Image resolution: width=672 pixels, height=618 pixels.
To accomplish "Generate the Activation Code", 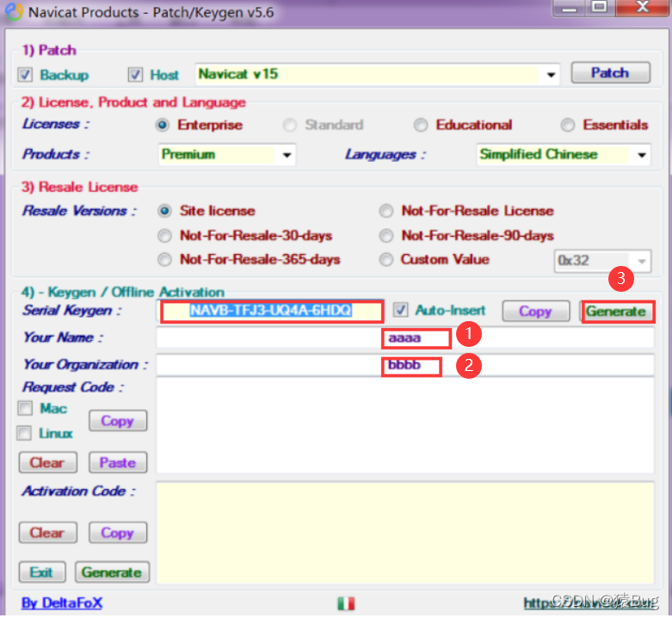I will pos(112,572).
